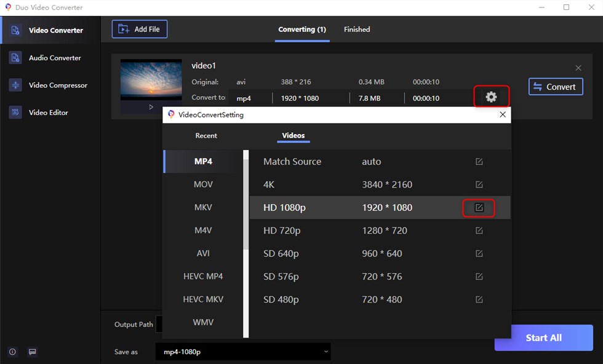Image resolution: width=603 pixels, height=364 pixels.
Task: Click the 7.8 MB output size
Action: point(369,98)
